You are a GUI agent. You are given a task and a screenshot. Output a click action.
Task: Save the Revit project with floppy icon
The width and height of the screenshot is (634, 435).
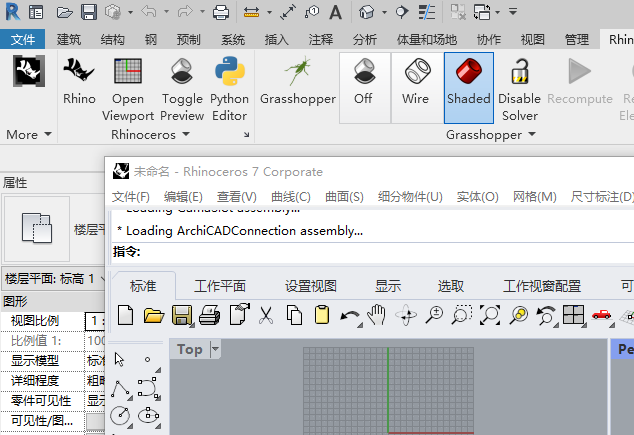(89, 12)
